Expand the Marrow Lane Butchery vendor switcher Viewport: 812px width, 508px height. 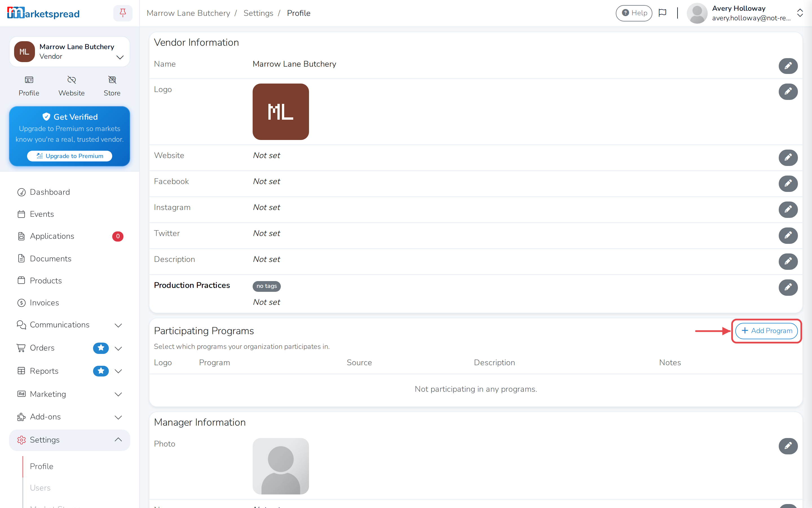(x=69, y=52)
